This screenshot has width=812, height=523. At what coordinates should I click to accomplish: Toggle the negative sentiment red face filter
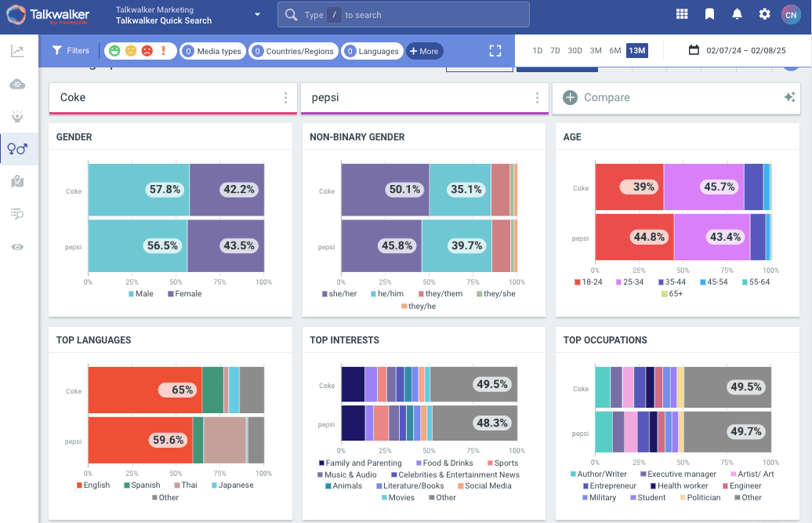pos(147,51)
